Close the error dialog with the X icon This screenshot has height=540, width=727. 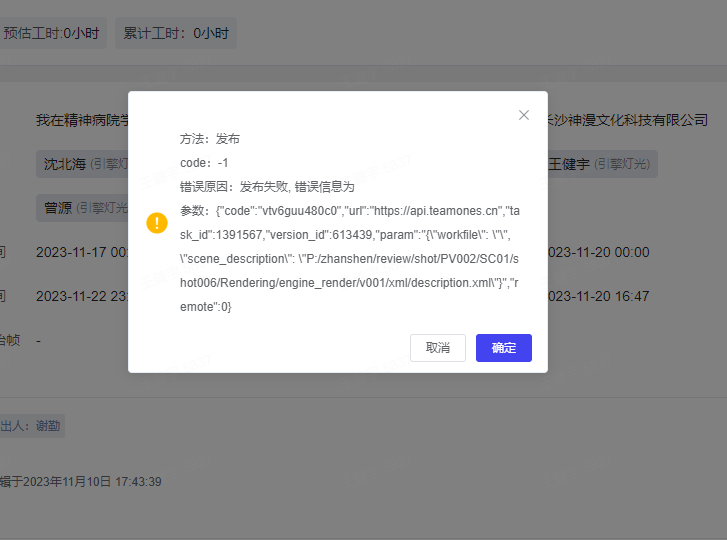pos(524,115)
